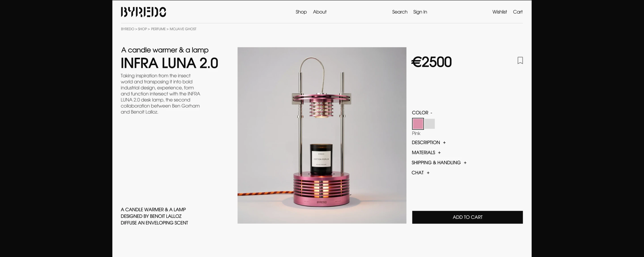This screenshot has height=257, width=644.
Task: Open the Shop menu
Action: (301, 12)
